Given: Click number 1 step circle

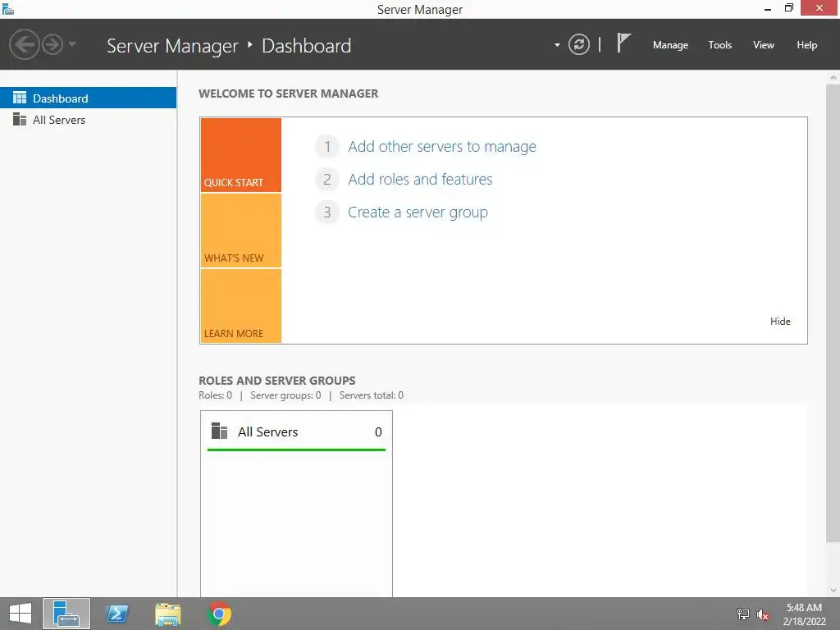Looking at the screenshot, I should (326, 146).
